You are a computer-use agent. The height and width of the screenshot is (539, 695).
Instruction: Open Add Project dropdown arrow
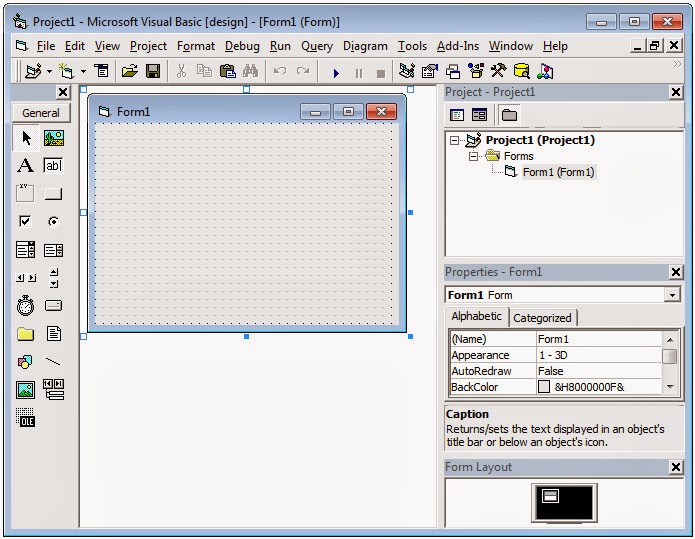pos(49,71)
